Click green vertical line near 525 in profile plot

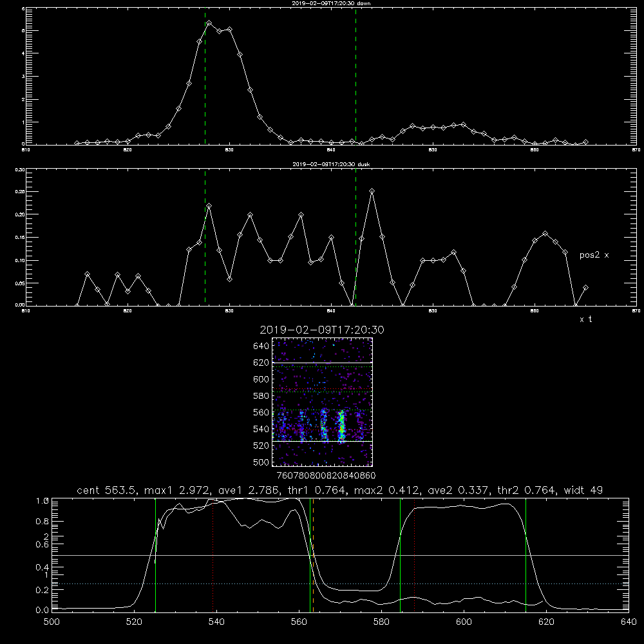[155, 555]
